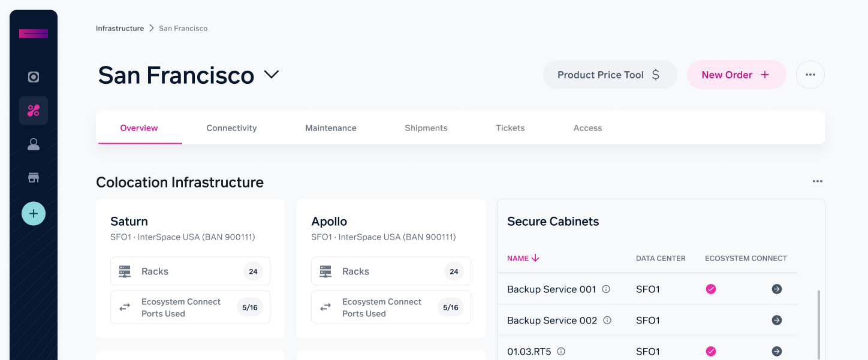This screenshot has height=360, width=868.
Task: Click San Francisco breadcrumb text
Action: click(183, 28)
